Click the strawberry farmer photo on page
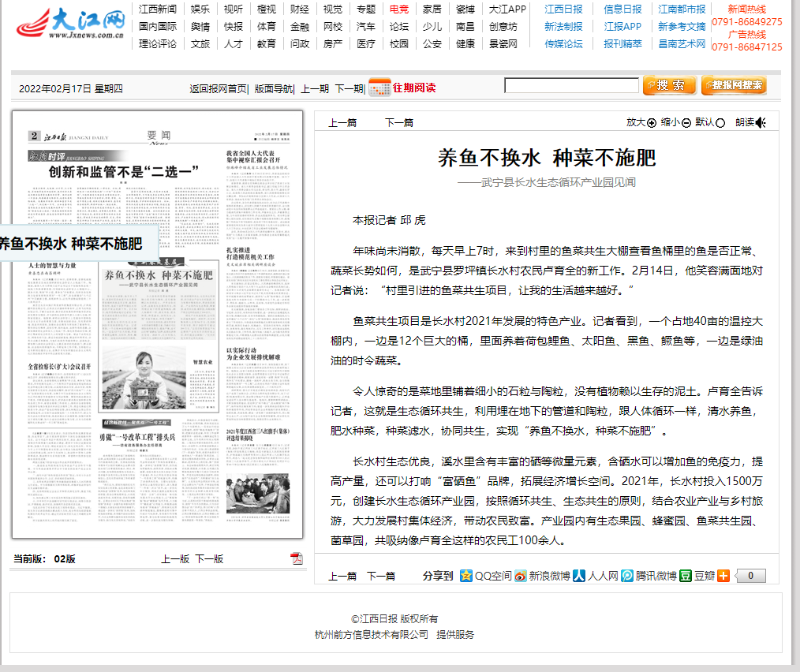The image size is (800, 672). pyautogui.click(x=144, y=378)
